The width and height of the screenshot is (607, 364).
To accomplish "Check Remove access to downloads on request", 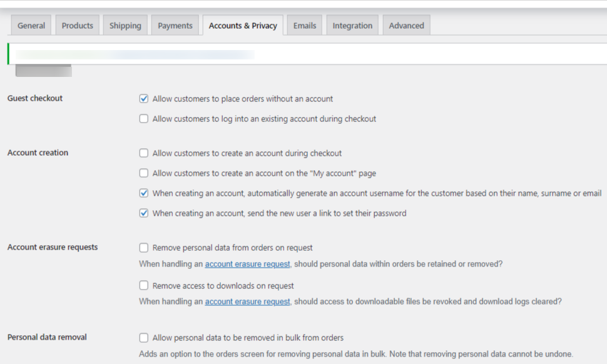I will coord(144,286).
